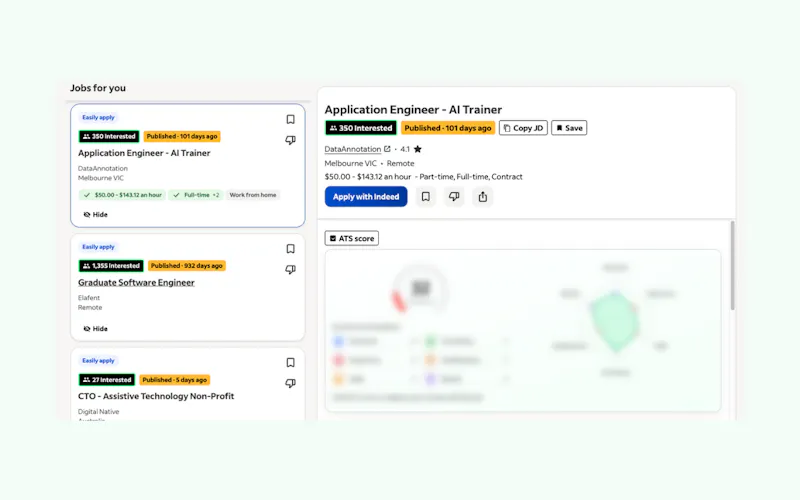Hide the Graduate Software Engineer job
The width and height of the screenshot is (800, 500).
coord(95,329)
